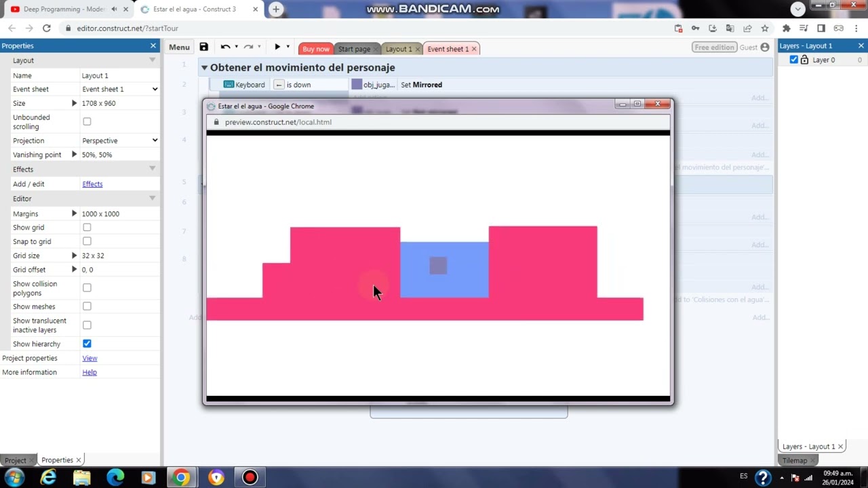This screenshot has width=868, height=488.
Task: Click the Free edition badge
Action: coord(714,47)
